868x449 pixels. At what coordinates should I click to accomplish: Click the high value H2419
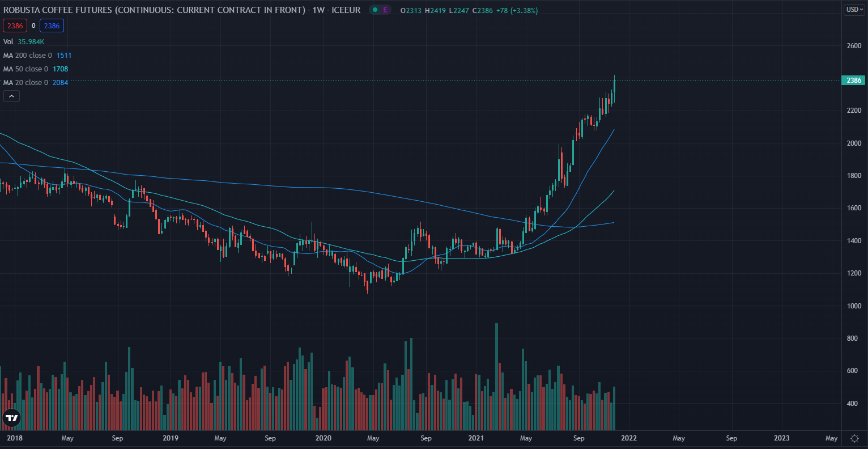coord(435,10)
